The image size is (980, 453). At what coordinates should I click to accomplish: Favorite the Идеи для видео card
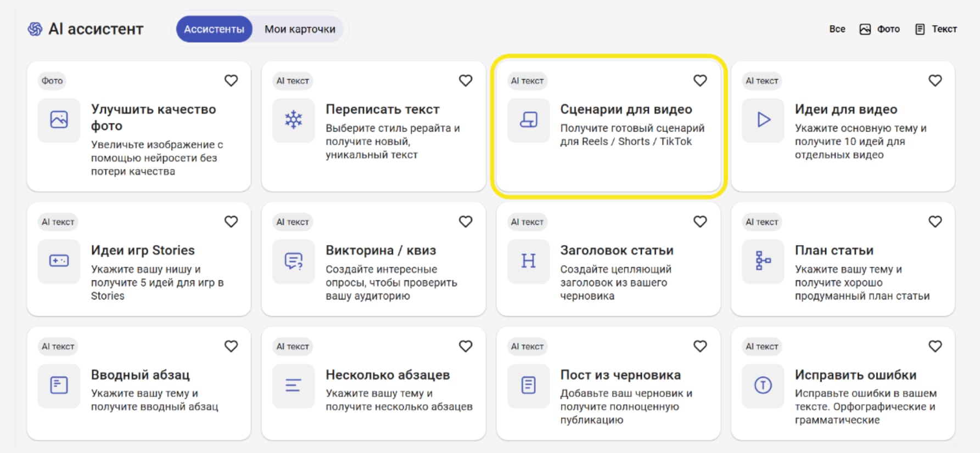935,81
